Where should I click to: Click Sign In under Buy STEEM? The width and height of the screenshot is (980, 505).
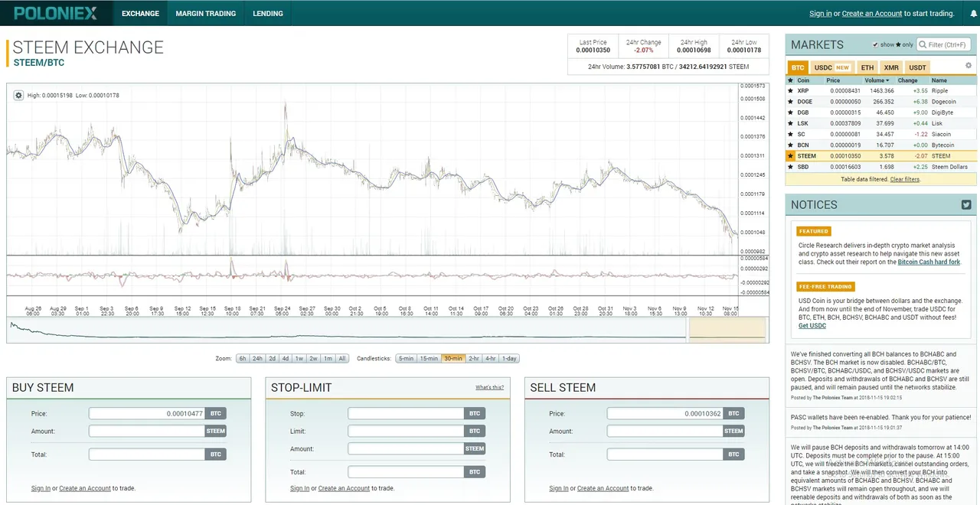(41, 488)
